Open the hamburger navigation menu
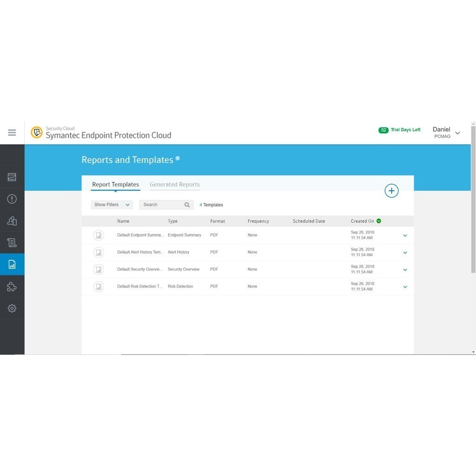This screenshot has height=476, width=476. 12,133
